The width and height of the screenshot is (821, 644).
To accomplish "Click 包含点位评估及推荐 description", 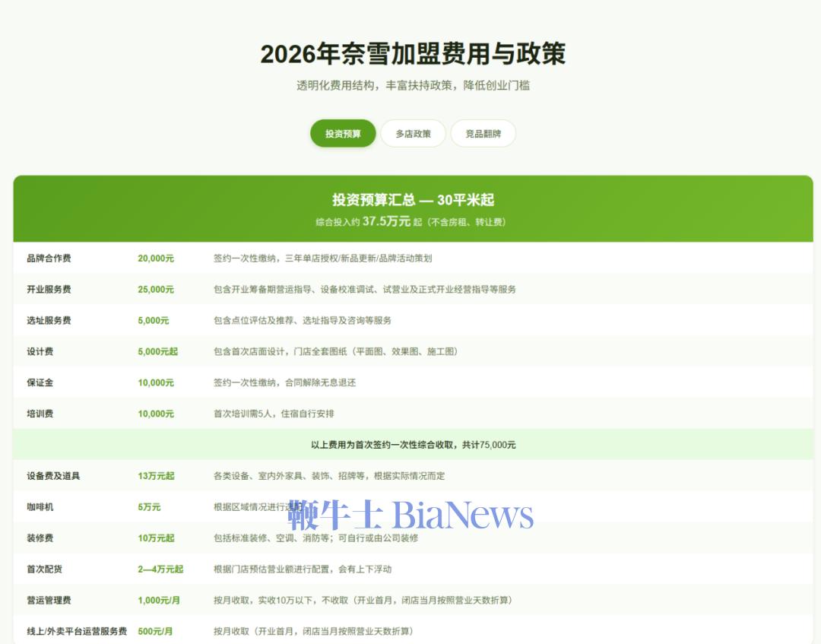I will (x=302, y=320).
